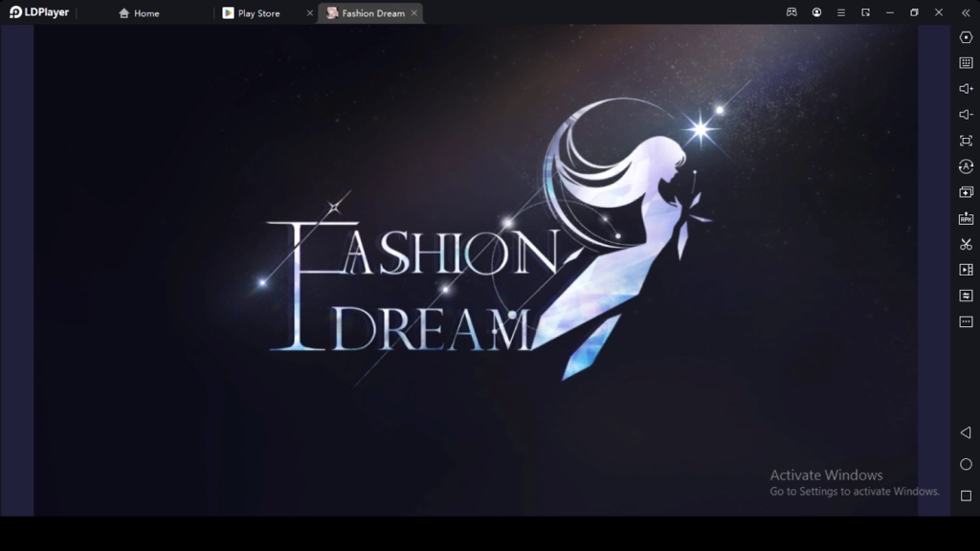Viewport: 980px width, 551px height.
Task: Close the Fashion Dream tab
Action: [x=413, y=13]
